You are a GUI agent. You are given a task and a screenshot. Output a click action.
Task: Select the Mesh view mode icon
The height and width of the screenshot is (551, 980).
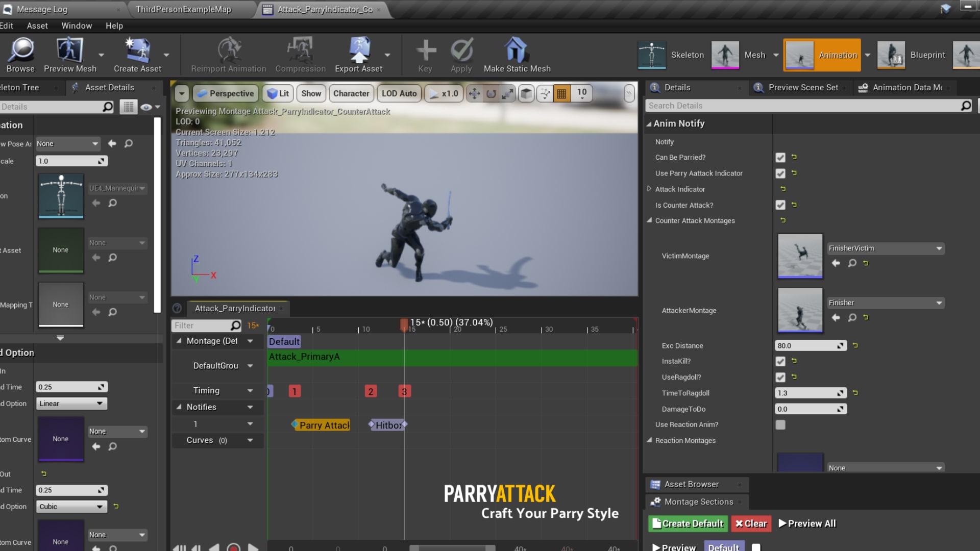[x=726, y=55]
